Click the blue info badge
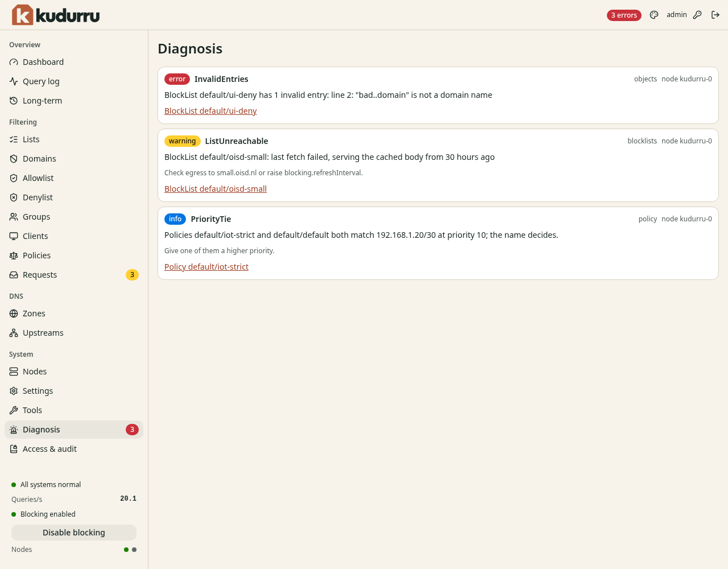 point(175,219)
